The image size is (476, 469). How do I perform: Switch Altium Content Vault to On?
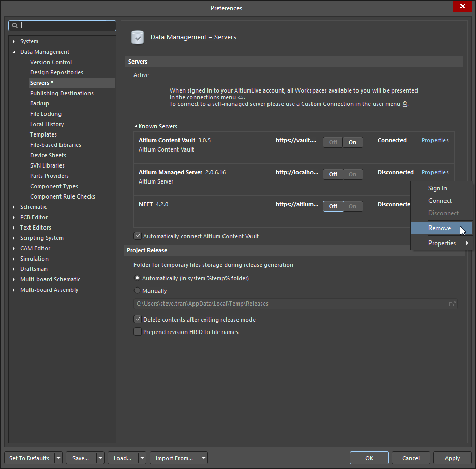click(x=352, y=142)
